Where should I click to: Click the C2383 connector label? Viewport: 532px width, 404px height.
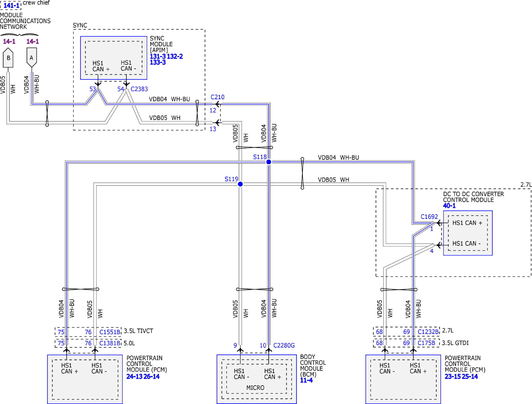139,89
